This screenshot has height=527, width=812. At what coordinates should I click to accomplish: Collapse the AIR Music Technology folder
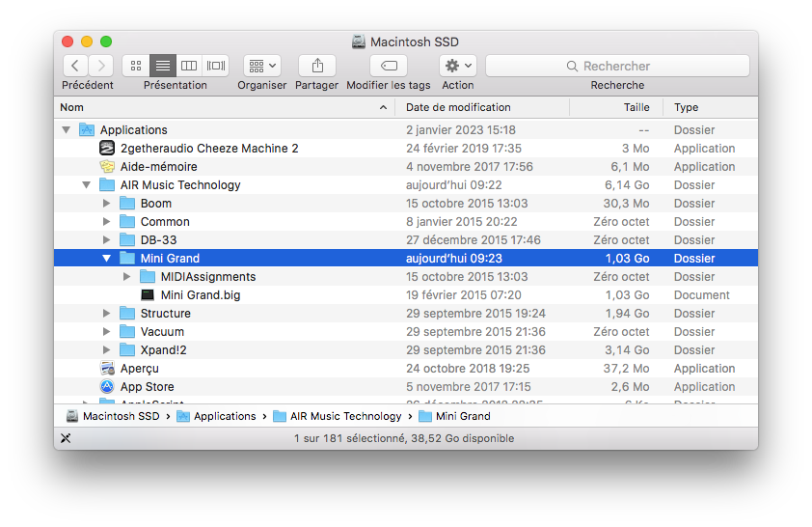[86, 185]
